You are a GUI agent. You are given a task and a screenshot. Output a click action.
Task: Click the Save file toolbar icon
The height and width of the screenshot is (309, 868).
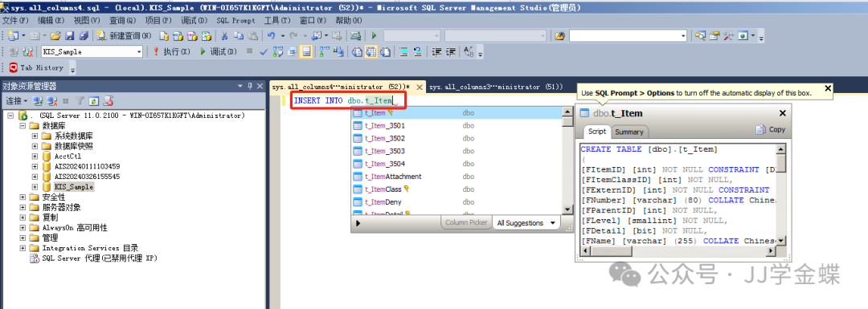point(70,36)
